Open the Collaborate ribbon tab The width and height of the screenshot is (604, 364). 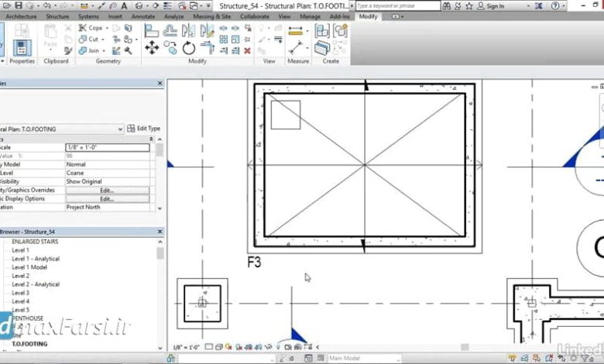coord(255,16)
